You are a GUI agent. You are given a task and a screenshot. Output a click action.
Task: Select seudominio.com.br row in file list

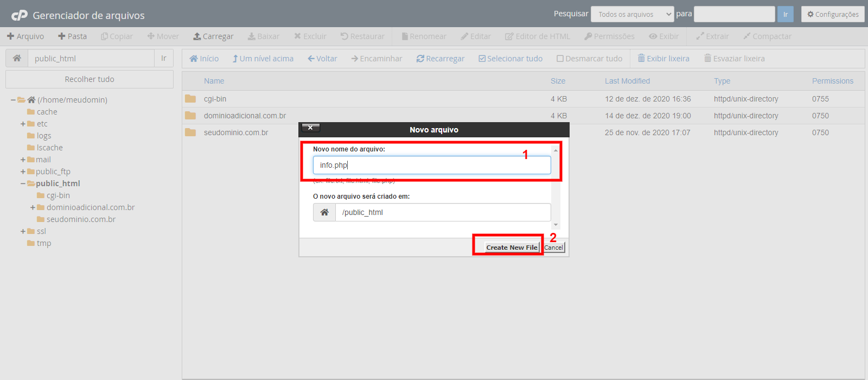point(523,132)
